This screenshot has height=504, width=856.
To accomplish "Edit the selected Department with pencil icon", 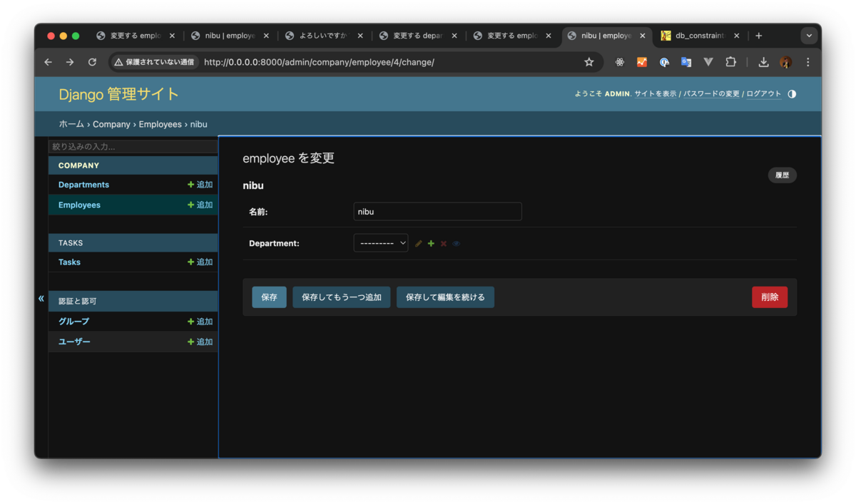I will (418, 243).
